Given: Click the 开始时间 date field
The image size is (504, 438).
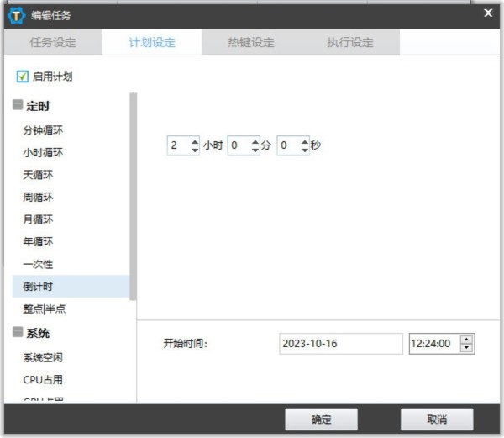Looking at the screenshot, I should [340, 344].
